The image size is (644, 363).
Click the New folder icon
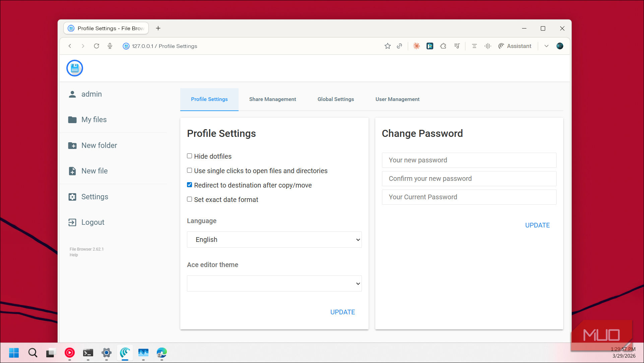click(72, 146)
